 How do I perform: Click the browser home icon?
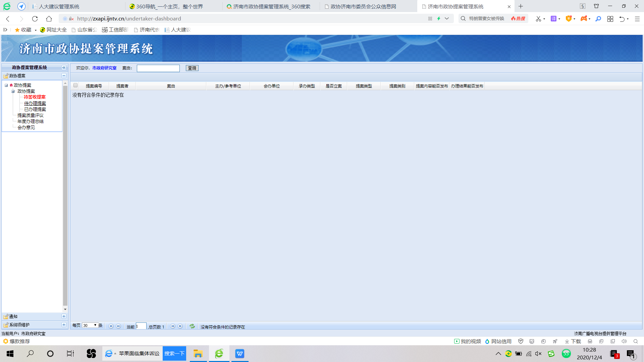49,19
